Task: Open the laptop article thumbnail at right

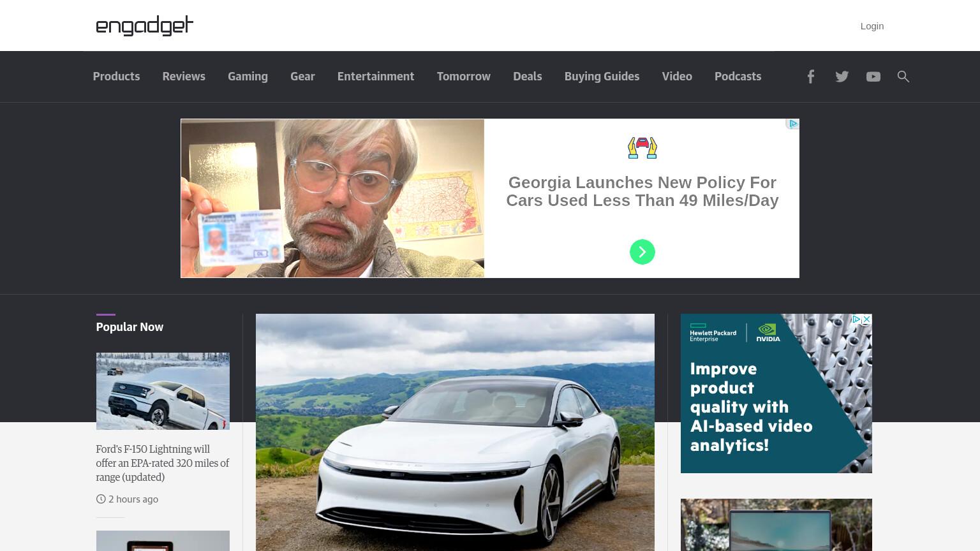Action: click(x=776, y=525)
